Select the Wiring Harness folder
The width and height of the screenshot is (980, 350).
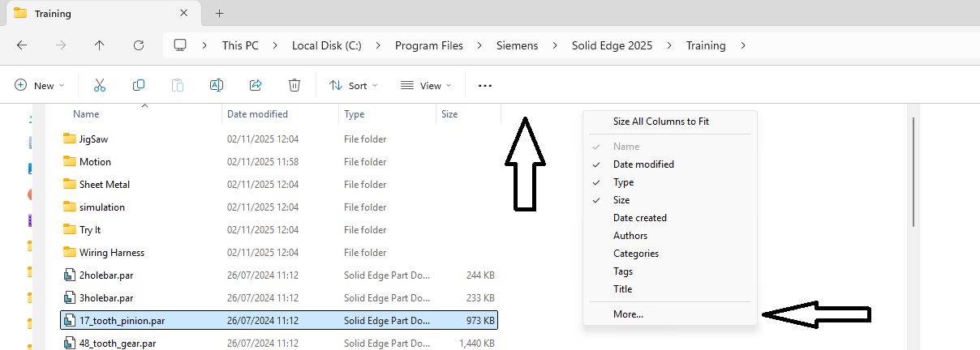pyautogui.click(x=279, y=252)
